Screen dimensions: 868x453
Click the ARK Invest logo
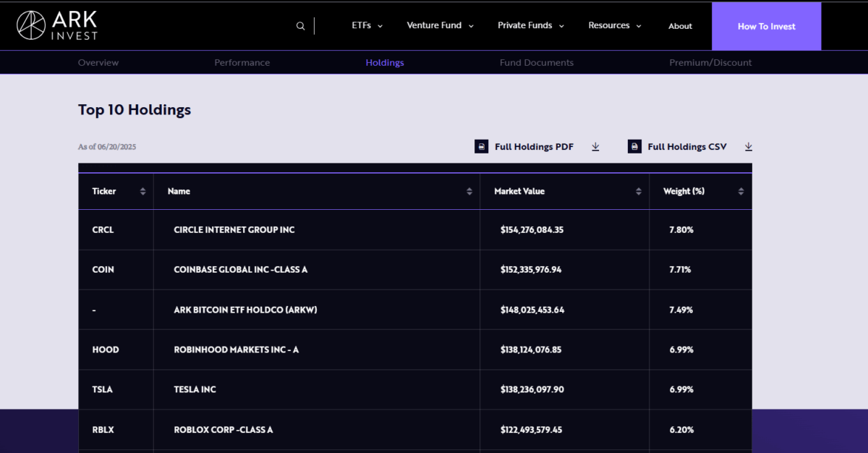tap(57, 25)
